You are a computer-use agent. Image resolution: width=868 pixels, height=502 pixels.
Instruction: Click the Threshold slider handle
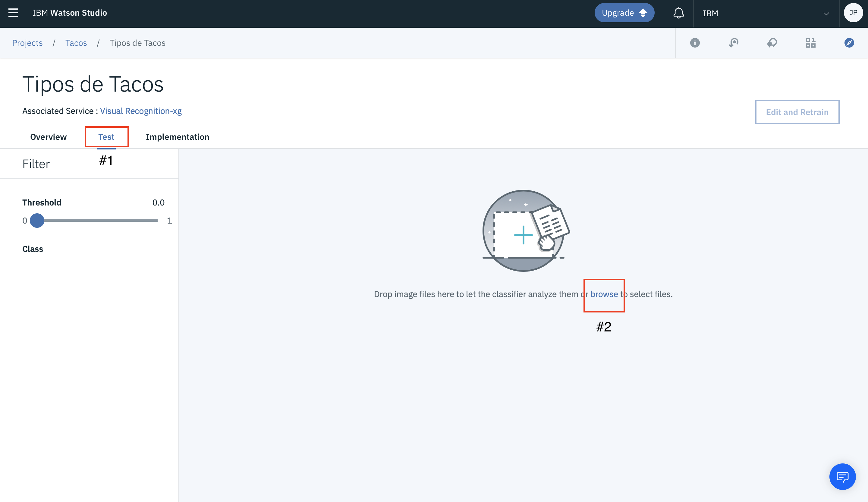37,220
